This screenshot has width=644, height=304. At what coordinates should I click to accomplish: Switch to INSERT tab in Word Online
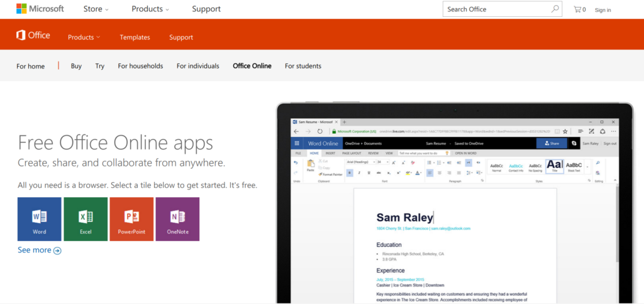[x=330, y=153]
